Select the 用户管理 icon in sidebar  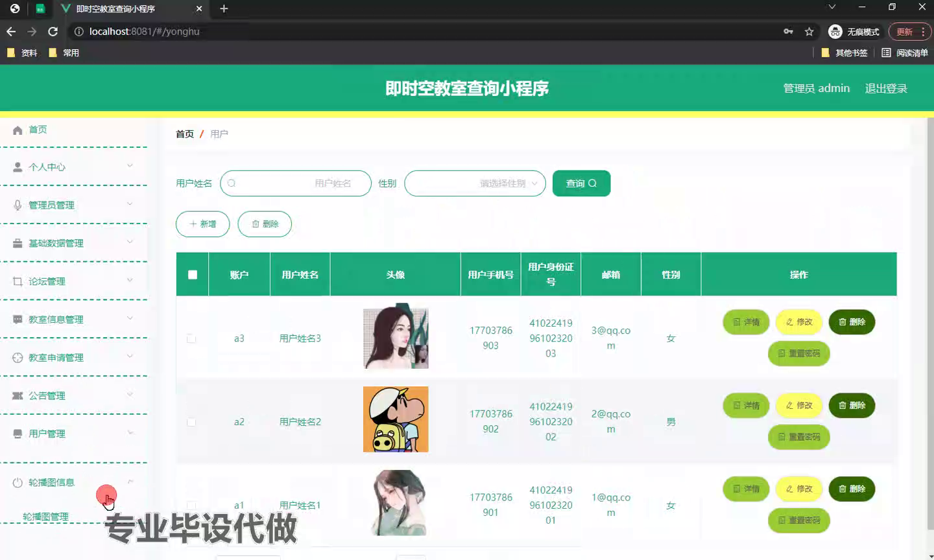18,434
